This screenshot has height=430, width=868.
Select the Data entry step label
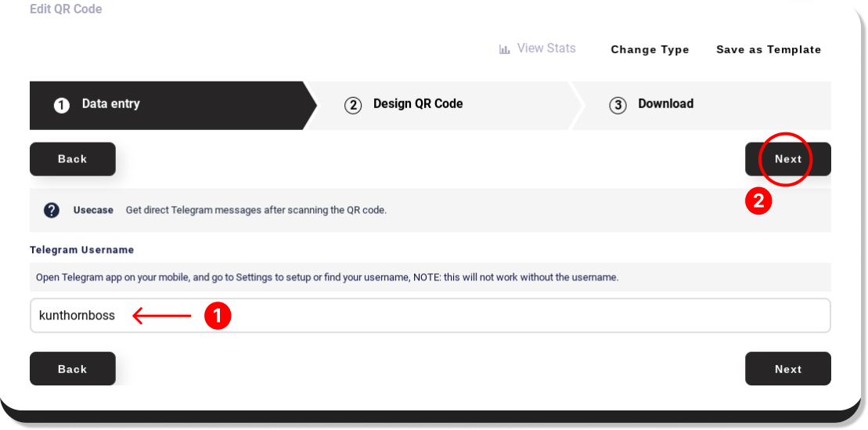click(x=110, y=103)
